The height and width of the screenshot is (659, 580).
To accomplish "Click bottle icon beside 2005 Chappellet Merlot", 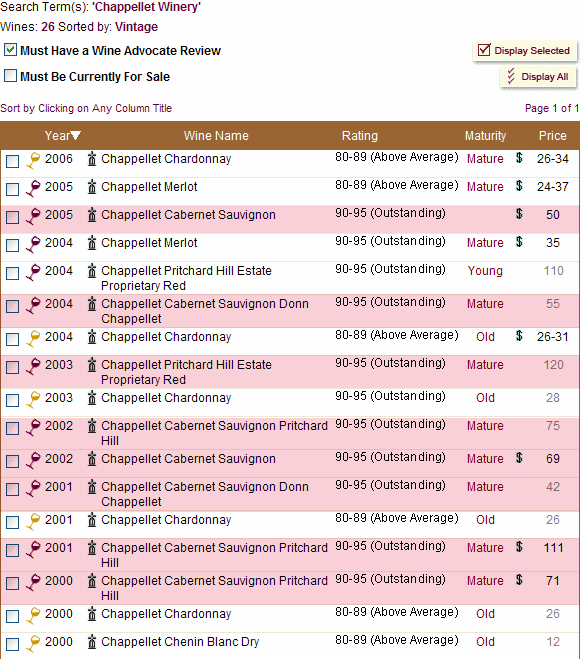I will pyautogui.click(x=92, y=187).
